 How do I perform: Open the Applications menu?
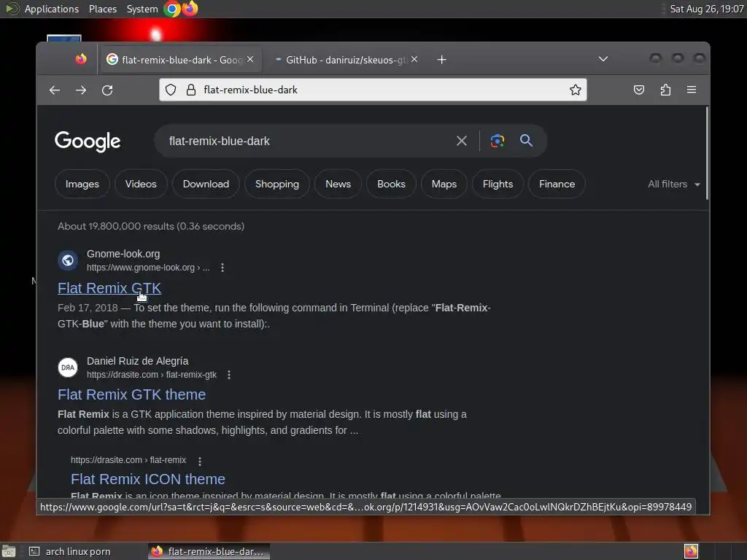52,9
